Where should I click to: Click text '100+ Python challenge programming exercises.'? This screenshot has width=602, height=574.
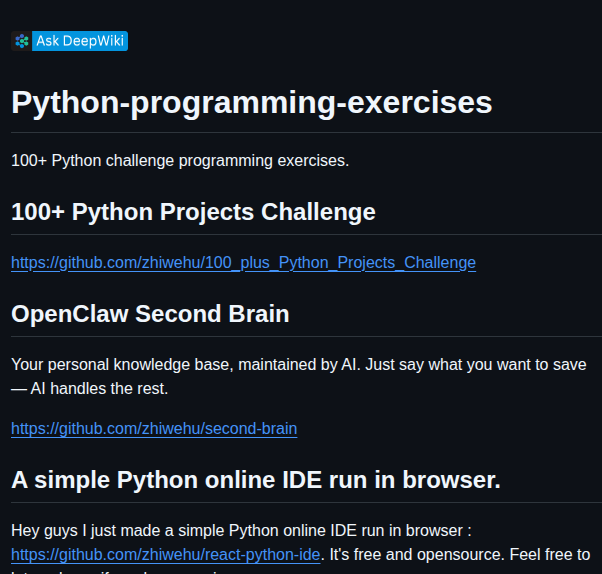click(180, 161)
